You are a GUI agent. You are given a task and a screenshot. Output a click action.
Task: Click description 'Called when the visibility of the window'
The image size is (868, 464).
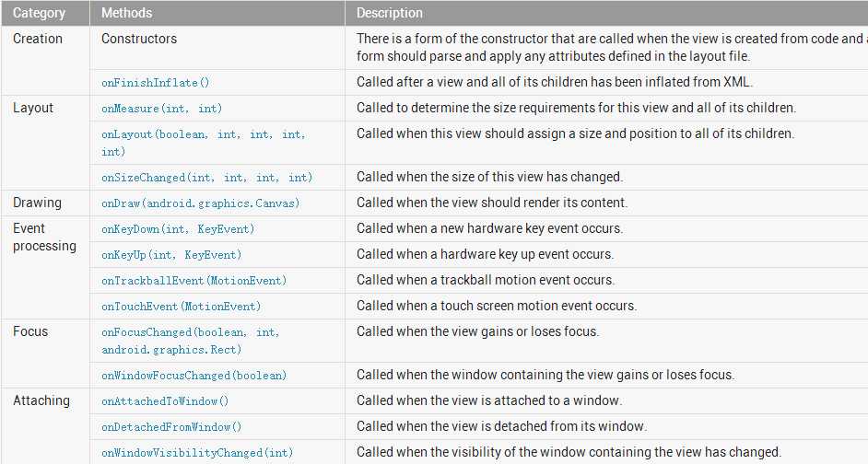[569, 452]
